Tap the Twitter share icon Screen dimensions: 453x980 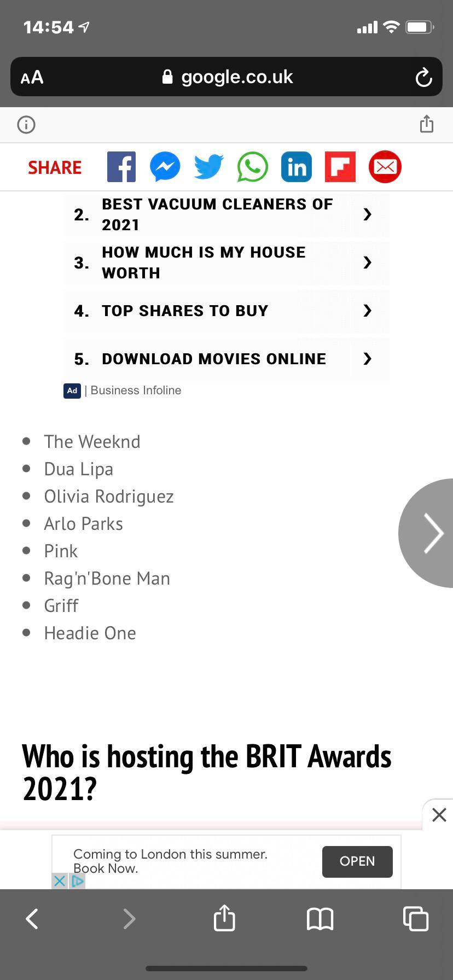point(209,167)
